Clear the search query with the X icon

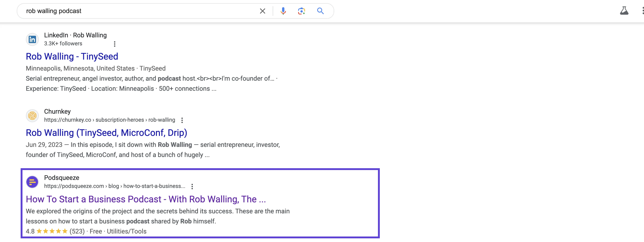point(262,11)
